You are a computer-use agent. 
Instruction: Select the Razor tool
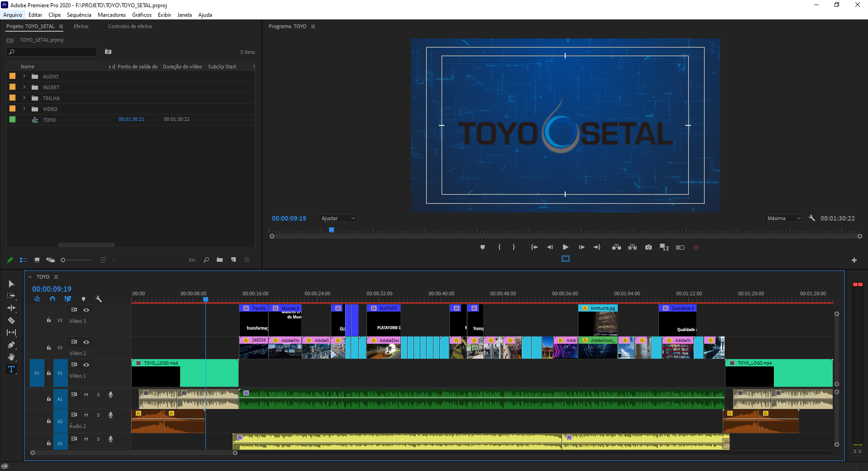point(11,320)
